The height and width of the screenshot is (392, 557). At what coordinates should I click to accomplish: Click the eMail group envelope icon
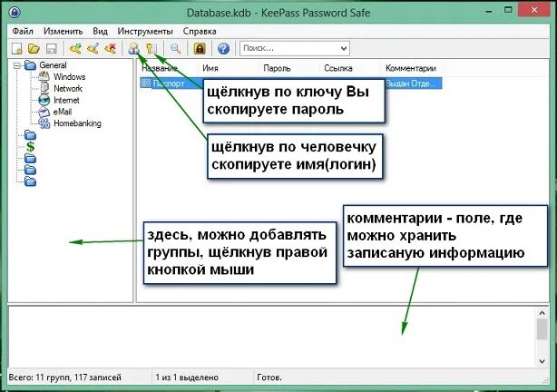[44, 112]
